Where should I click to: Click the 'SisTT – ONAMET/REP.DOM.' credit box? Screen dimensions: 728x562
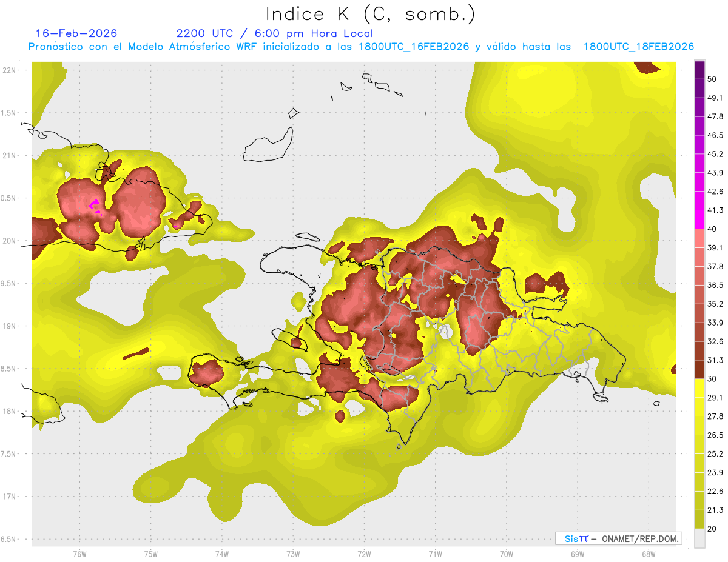[x=619, y=538]
